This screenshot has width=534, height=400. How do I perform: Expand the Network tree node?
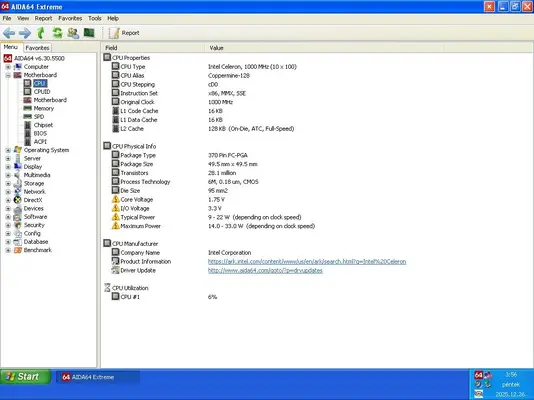point(8,192)
